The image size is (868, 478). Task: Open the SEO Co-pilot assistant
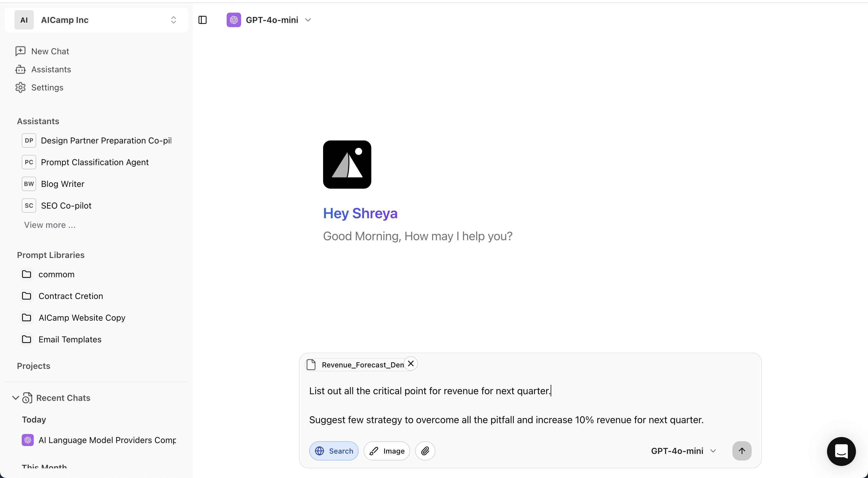pyautogui.click(x=66, y=206)
